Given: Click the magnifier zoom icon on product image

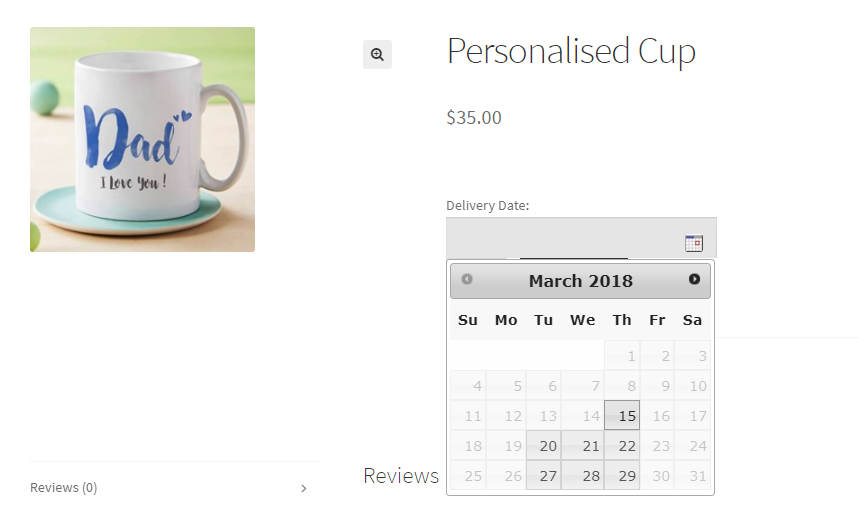Looking at the screenshot, I should point(377,55).
